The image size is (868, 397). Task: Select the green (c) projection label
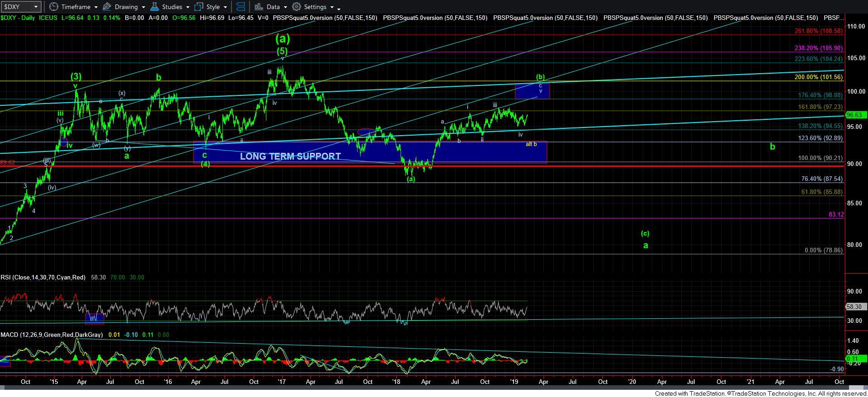645,234
